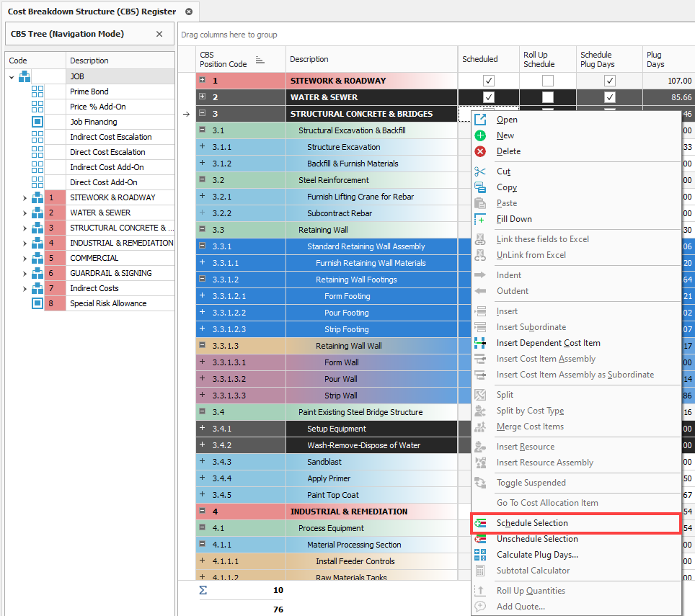
Task: Click the Calculate Plug Days icon
Action: pyautogui.click(x=480, y=555)
